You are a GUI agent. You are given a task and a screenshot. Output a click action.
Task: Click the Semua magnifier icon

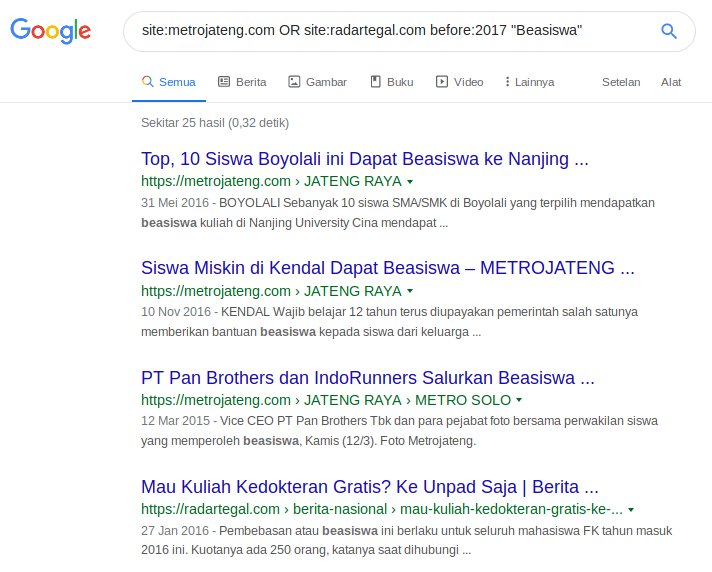(148, 82)
